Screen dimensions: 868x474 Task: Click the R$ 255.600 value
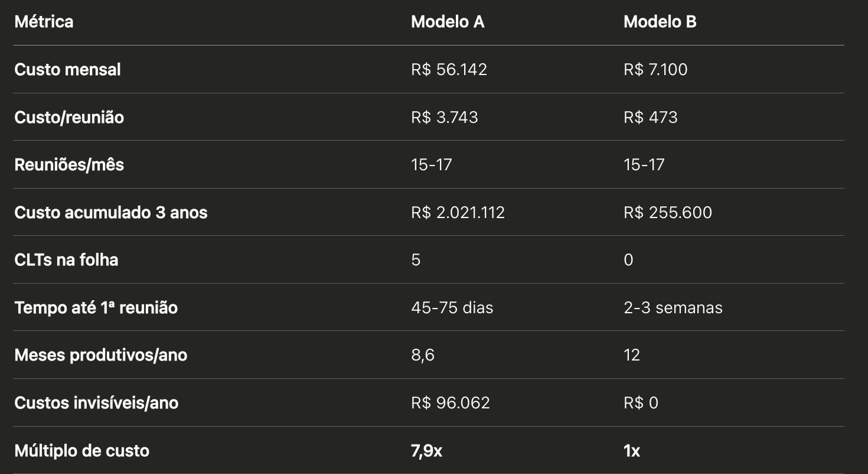[x=667, y=213]
